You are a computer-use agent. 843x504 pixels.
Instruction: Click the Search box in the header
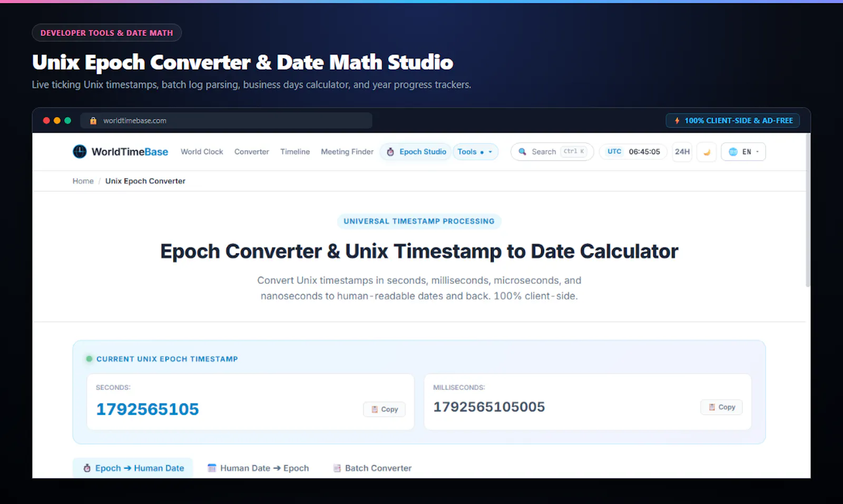pos(552,152)
